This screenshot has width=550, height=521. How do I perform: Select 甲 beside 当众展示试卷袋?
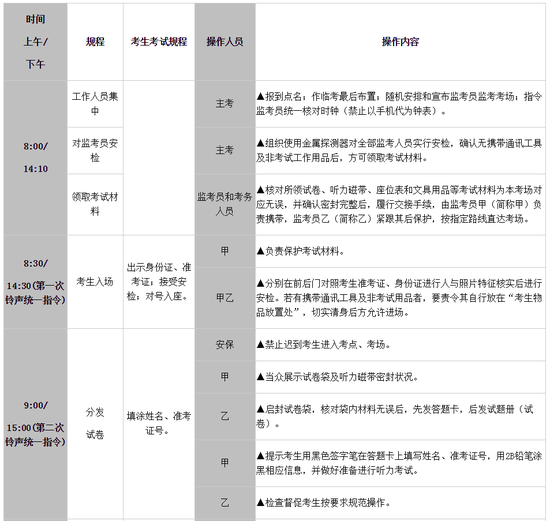(x=225, y=377)
